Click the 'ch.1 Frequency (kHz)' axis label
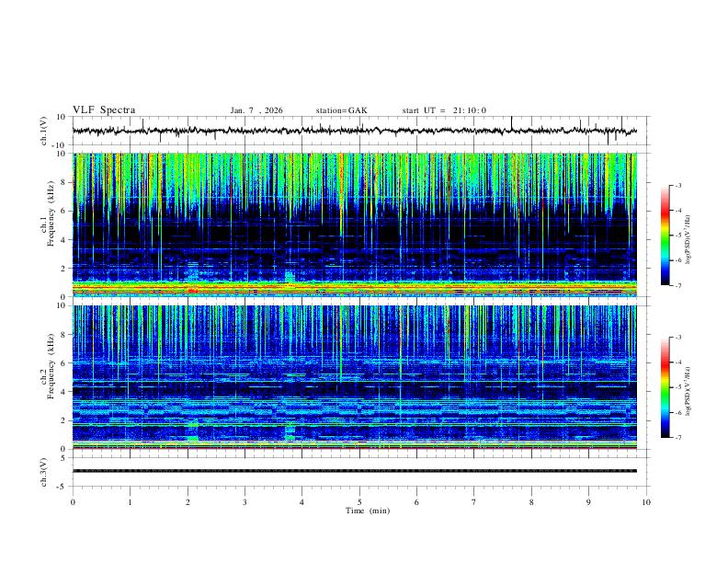Screen dimensions: 728x563 50,214
